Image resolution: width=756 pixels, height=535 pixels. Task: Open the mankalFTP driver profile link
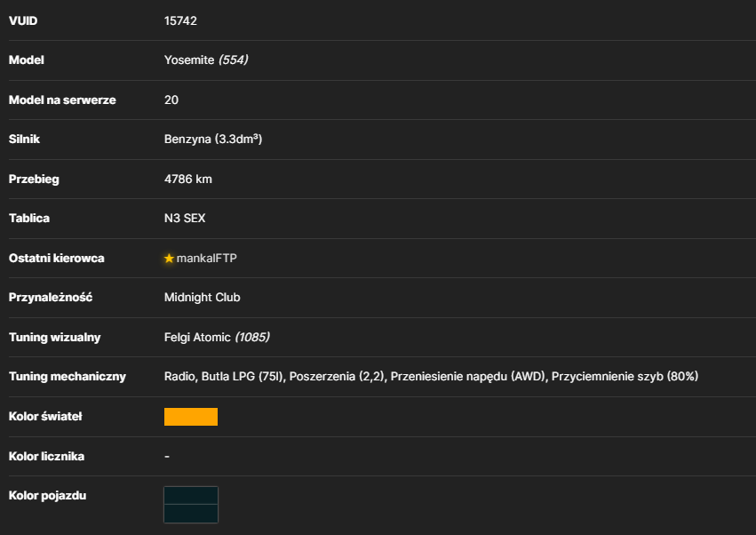206,258
